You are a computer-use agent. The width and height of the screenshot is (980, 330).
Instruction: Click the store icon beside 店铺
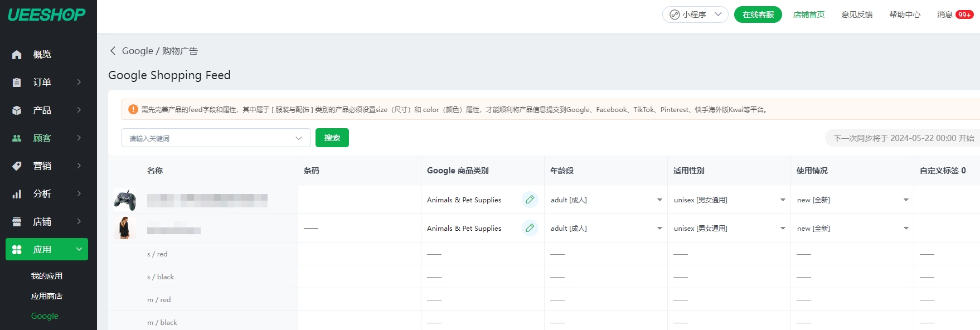(x=17, y=222)
